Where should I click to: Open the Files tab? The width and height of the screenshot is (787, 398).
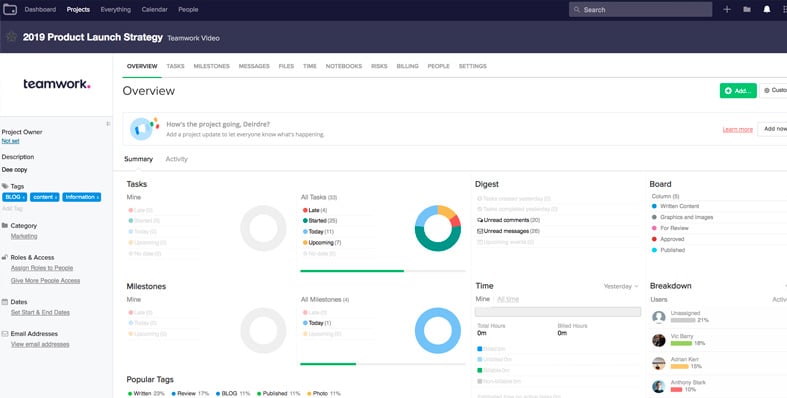point(286,66)
